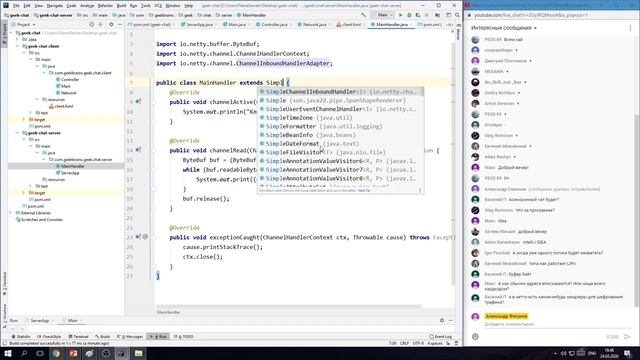Select ServerApp file in project tree

click(x=67, y=173)
